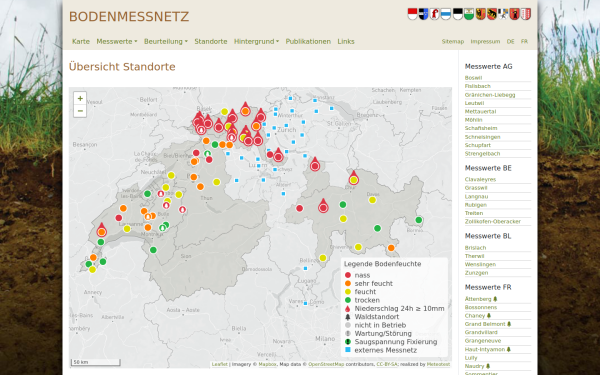Image resolution: width=600 pixels, height=375 pixels.
Task: Click the Fribourg black-white coat of arms
Action: pyautogui.click(x=458, y=14)
